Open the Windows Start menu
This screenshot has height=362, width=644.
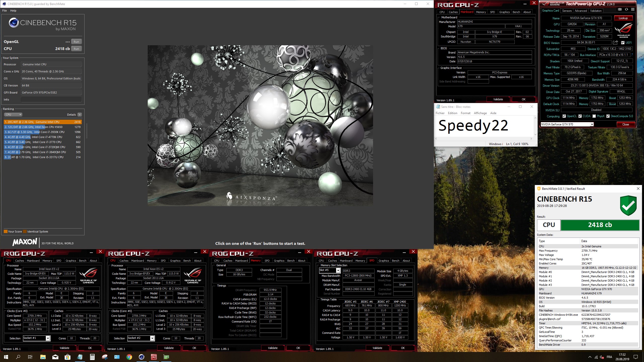pyautogui.click(x=6, y=357)
